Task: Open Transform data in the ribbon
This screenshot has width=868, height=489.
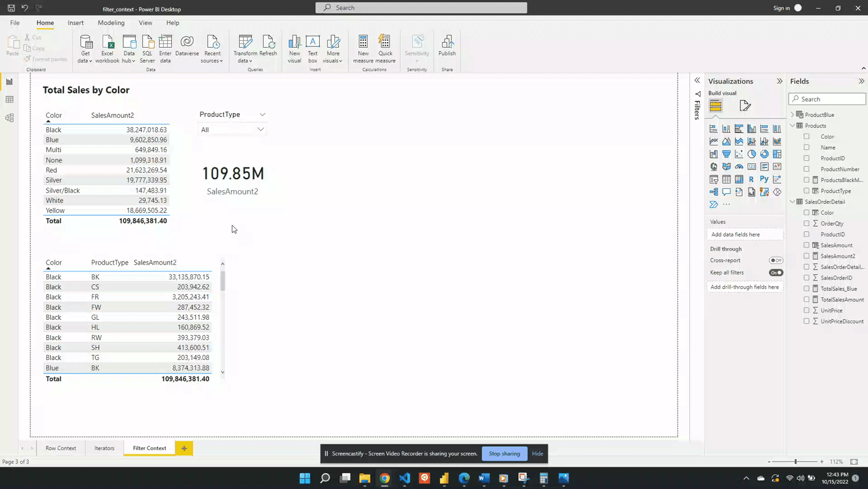Action: [x=245, y=43]
